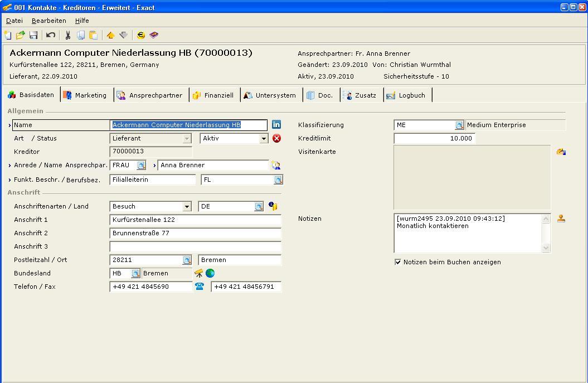Click stamp icon next to Notizen
This screenshot has width=588, height=383.
(x=561, y=219)
